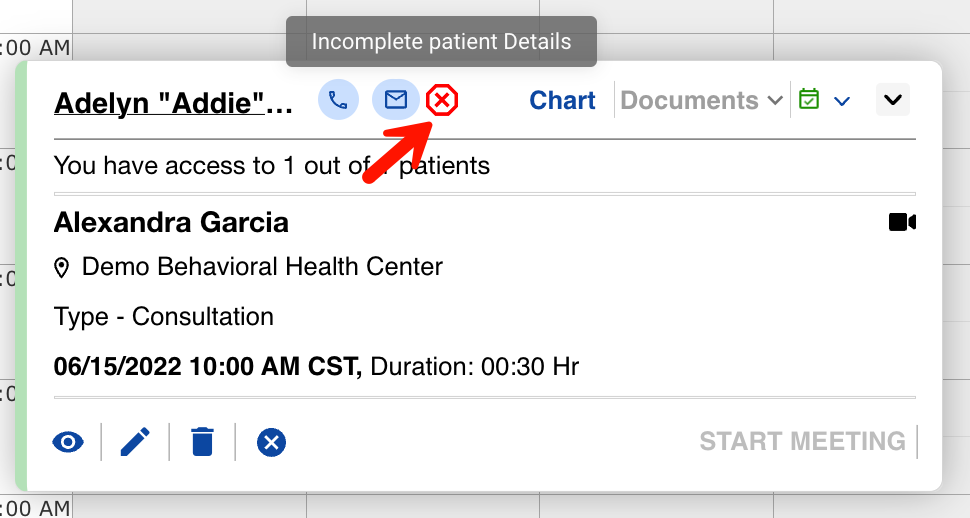Collapse the card with the black chevron
The image size is (970, 518).
(893, 100)
